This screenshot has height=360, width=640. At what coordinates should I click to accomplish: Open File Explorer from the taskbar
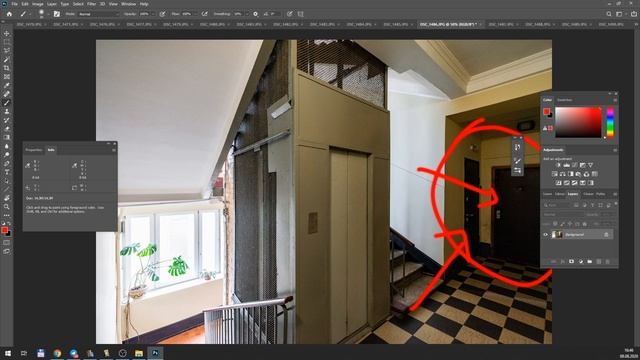139,353
